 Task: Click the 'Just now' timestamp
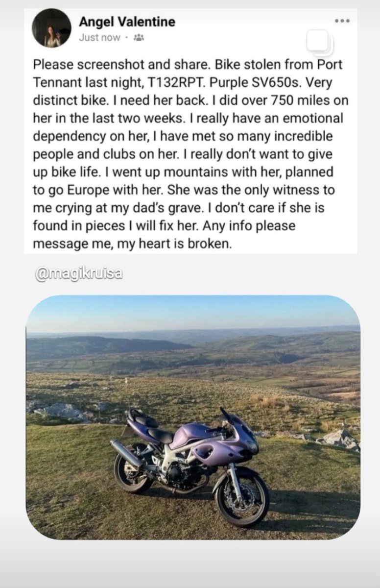coord(99,38)
